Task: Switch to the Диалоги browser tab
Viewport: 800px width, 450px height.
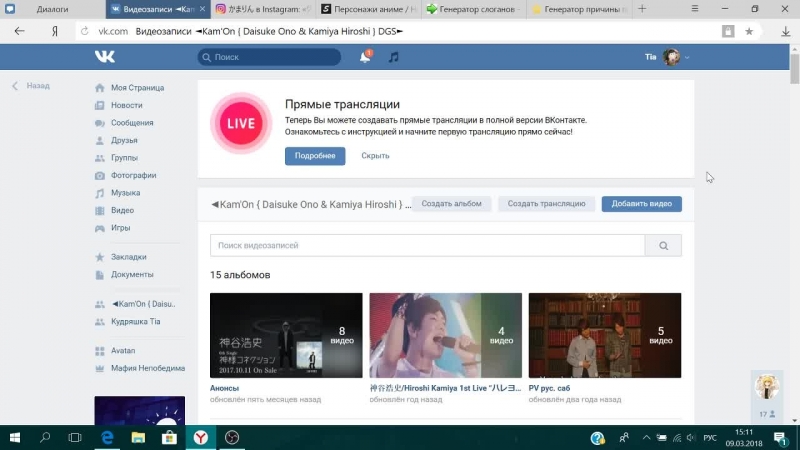Action: point(53,9)
